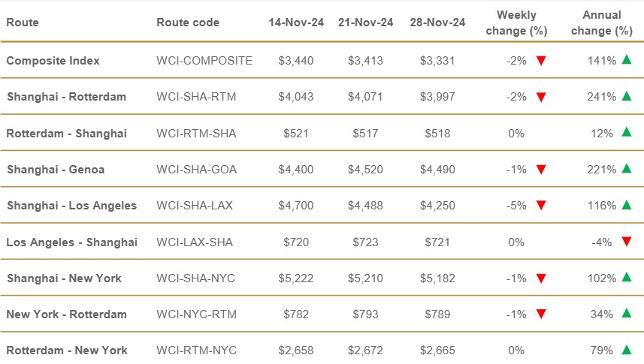Click the Weekly change (%) column header
The width and height of the screenshot is (644, 364).
coord(516,23)
